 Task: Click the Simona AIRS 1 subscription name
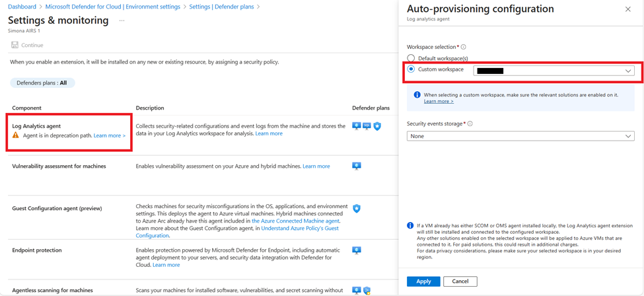coord(24,31)
